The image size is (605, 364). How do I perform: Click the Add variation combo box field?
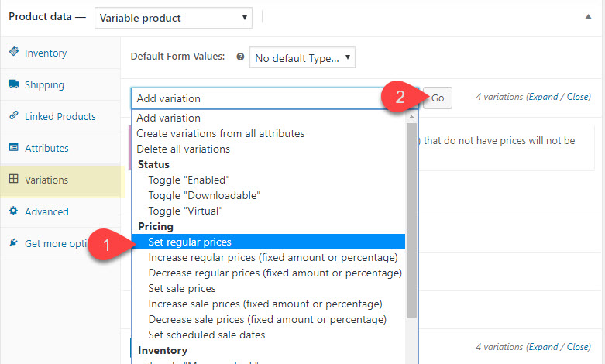tap(275, 98)
